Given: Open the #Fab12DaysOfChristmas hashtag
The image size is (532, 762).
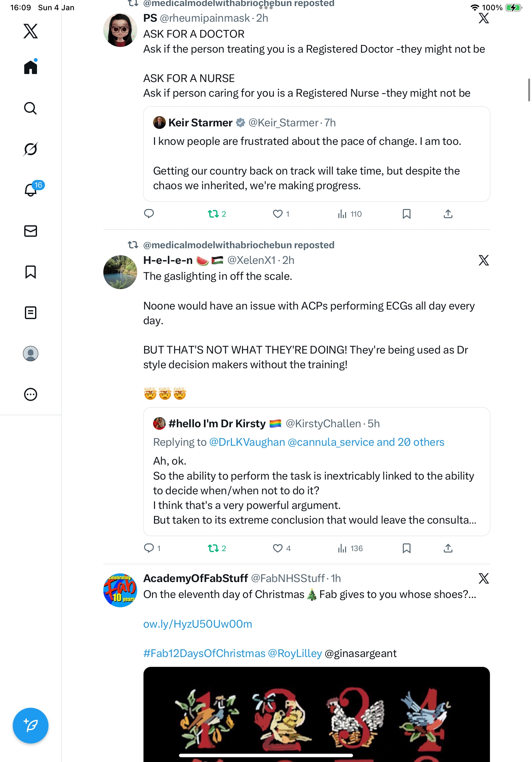Looking at the screenshot, I should (204, 653).
